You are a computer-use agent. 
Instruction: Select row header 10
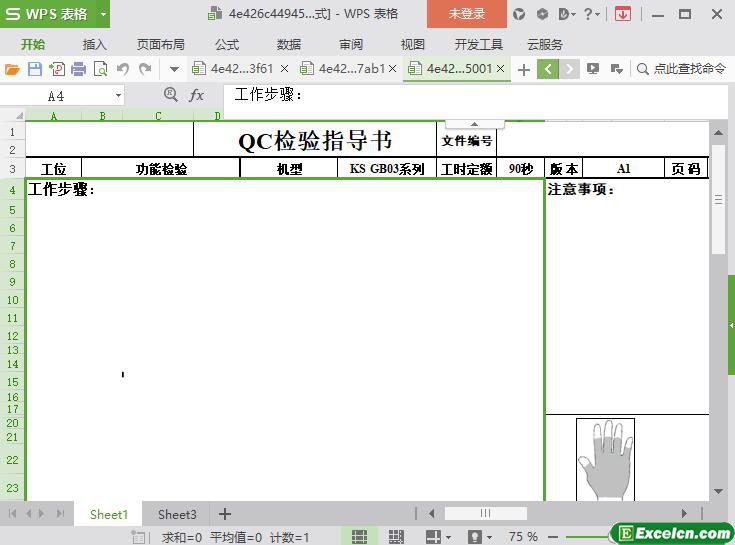click(12, 300)
